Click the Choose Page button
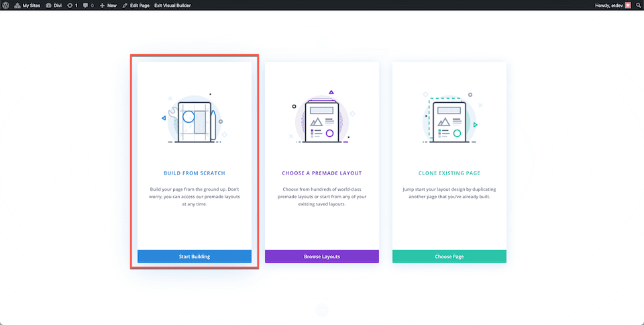Viewport: 644px width, 325px height. click(x=449, y=257)
